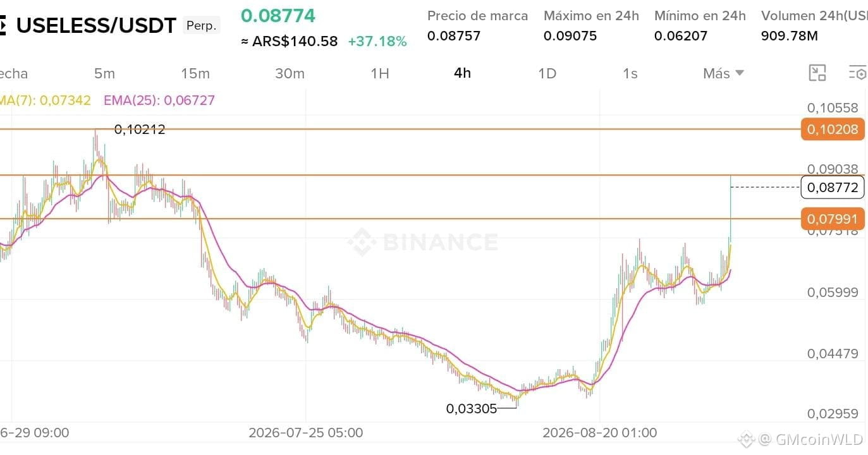Select the 0,07991 horizontal line price tag
Viewport: 868px width, 455px height.
coord(832,219)
